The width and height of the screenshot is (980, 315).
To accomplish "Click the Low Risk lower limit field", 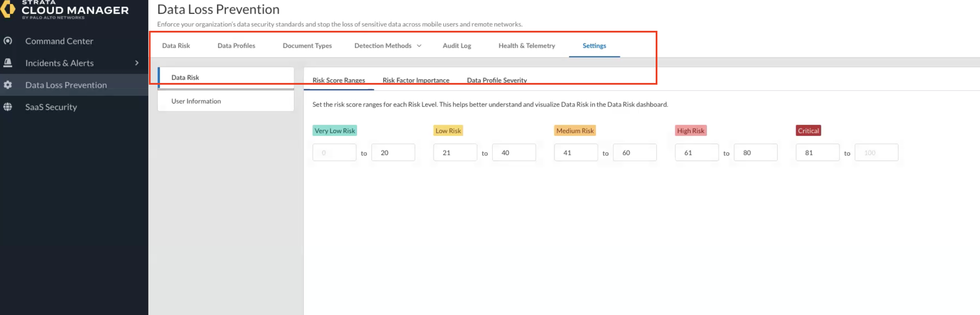I will 455,153.
